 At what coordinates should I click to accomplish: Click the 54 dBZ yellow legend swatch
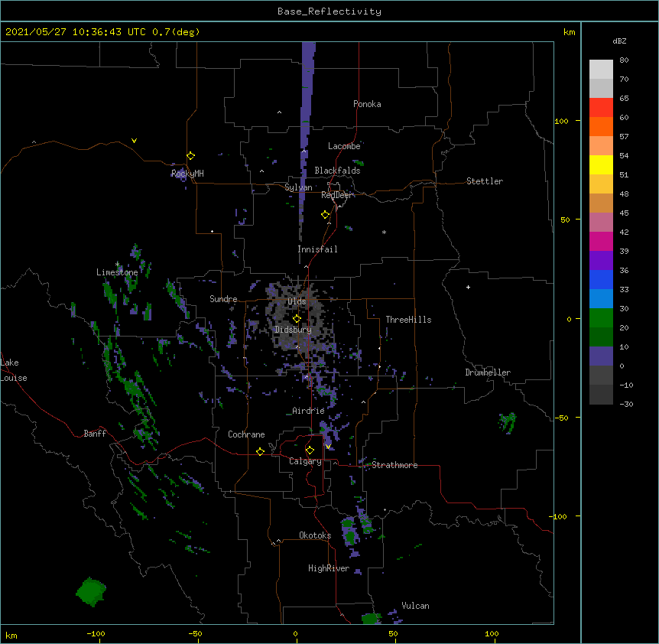(601, 164)
